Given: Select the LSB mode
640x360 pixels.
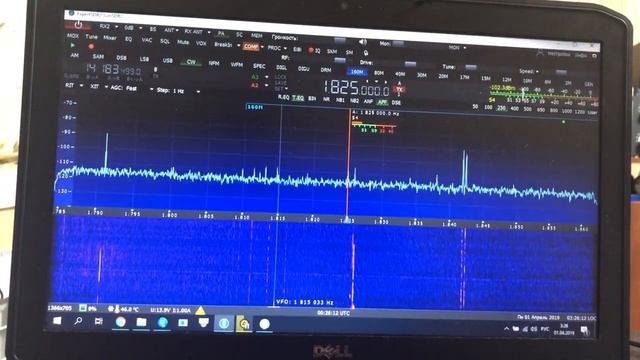Looking at the screenshot, I should [x=144, y=59].
